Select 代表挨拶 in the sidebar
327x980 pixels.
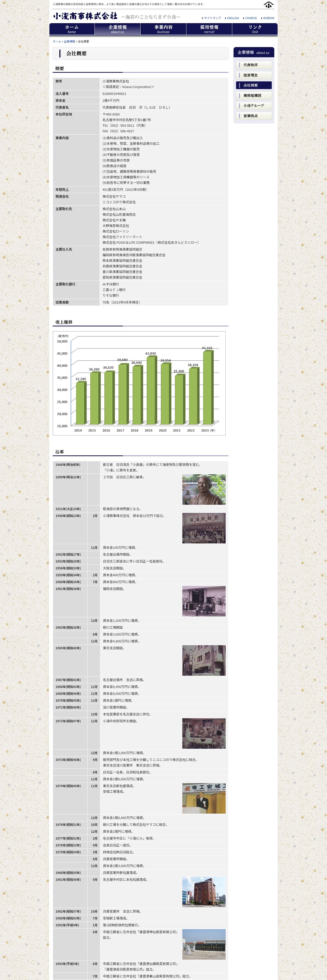point(254,65)
